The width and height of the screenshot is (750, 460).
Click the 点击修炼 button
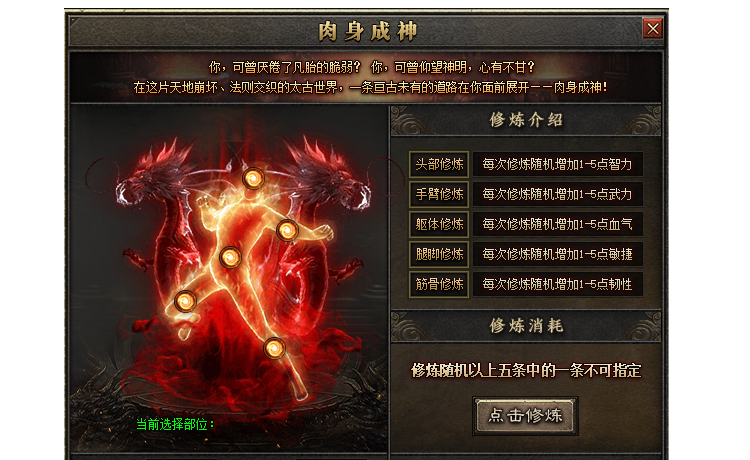[525, 416]
